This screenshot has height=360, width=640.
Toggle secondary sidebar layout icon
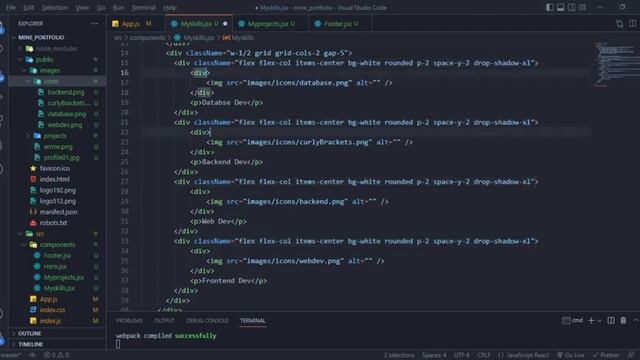571,7
